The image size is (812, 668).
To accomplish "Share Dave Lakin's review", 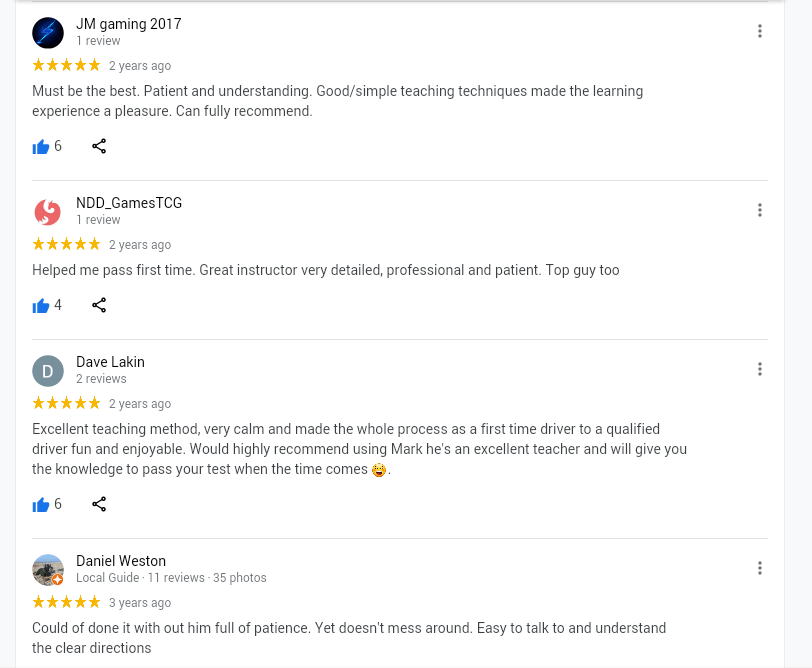I will (x=99, y=505).
